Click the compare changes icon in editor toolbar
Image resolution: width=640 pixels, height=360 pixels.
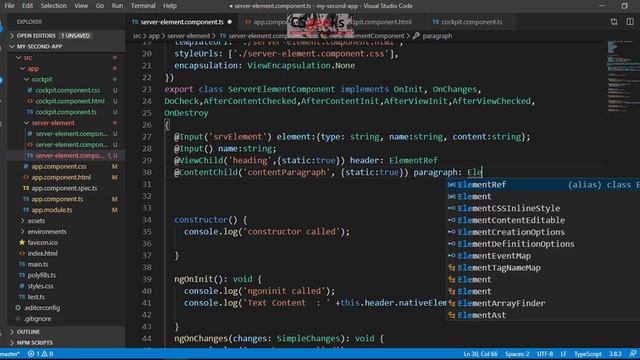pyautogui.click(x=614, y=22)
